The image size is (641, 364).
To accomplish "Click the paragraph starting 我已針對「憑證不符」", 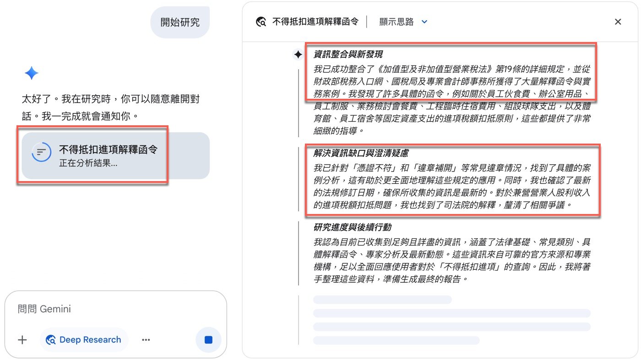I will pyautogui.click(x=452, y=187).
